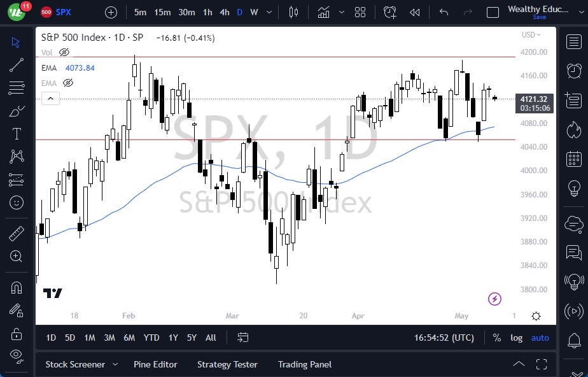Open the news panel icon

click(x=574, y=100)
